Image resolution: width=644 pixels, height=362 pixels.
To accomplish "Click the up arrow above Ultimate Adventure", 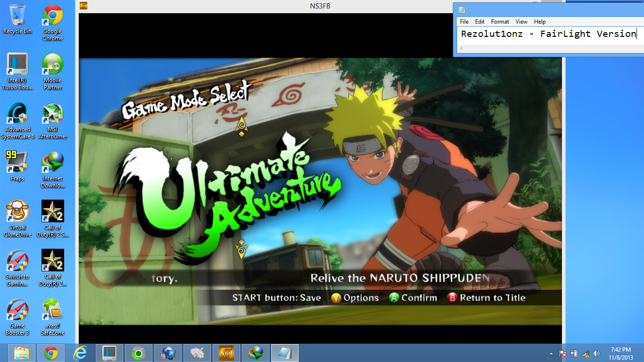I will pyautogui.click(x=242, y=127).
